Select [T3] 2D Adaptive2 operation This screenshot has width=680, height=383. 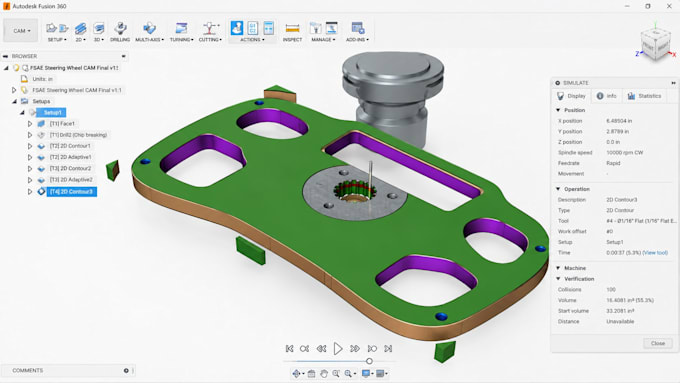point(71,180)
